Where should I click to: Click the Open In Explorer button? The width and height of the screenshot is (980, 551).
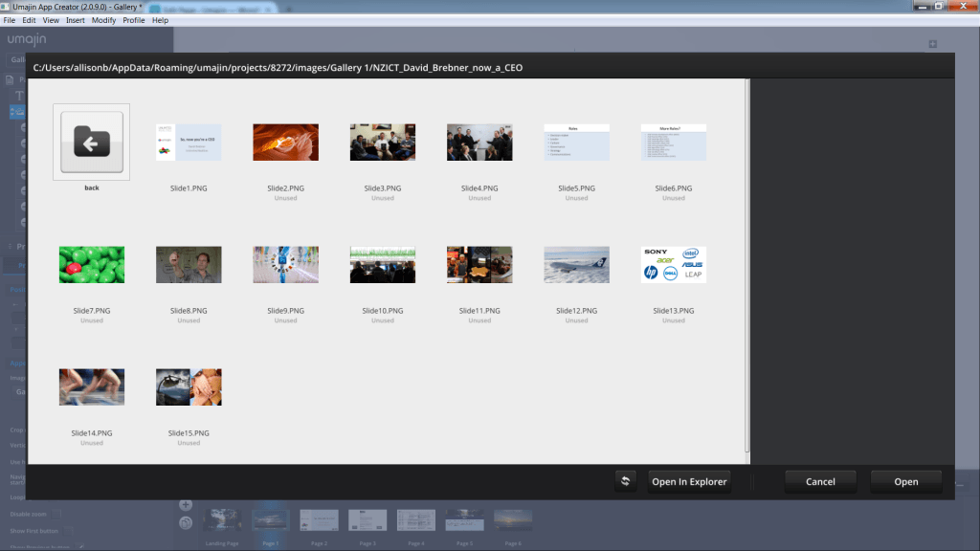point(689,482)
